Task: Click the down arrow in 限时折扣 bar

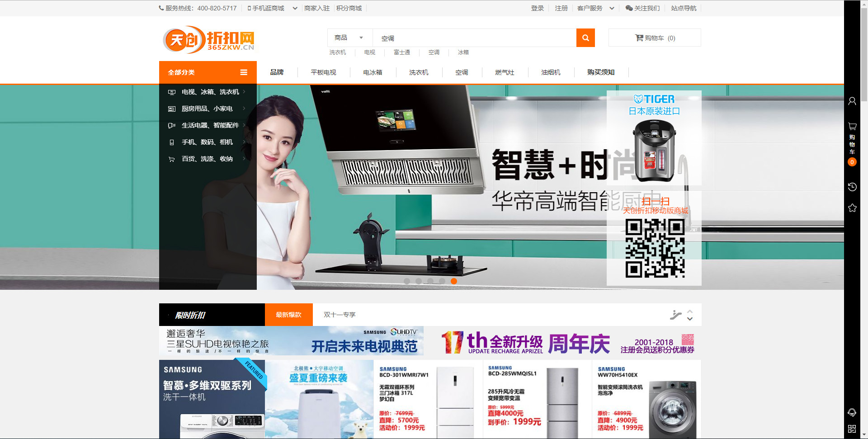Action: pos(690,319)
